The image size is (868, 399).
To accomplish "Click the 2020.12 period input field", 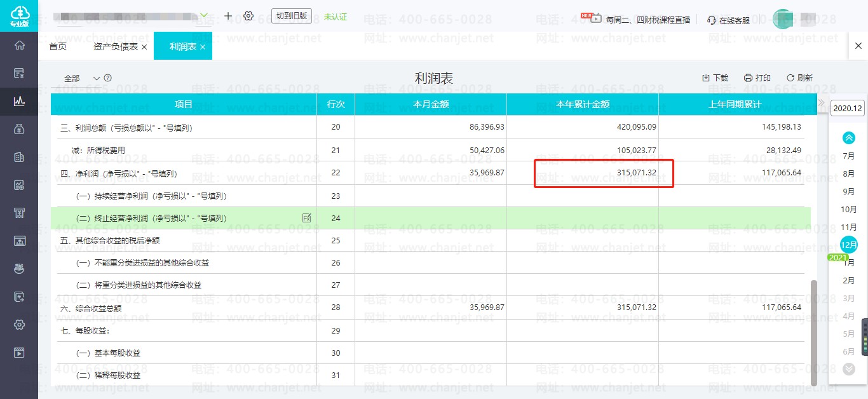I will (x=848, y=109).
